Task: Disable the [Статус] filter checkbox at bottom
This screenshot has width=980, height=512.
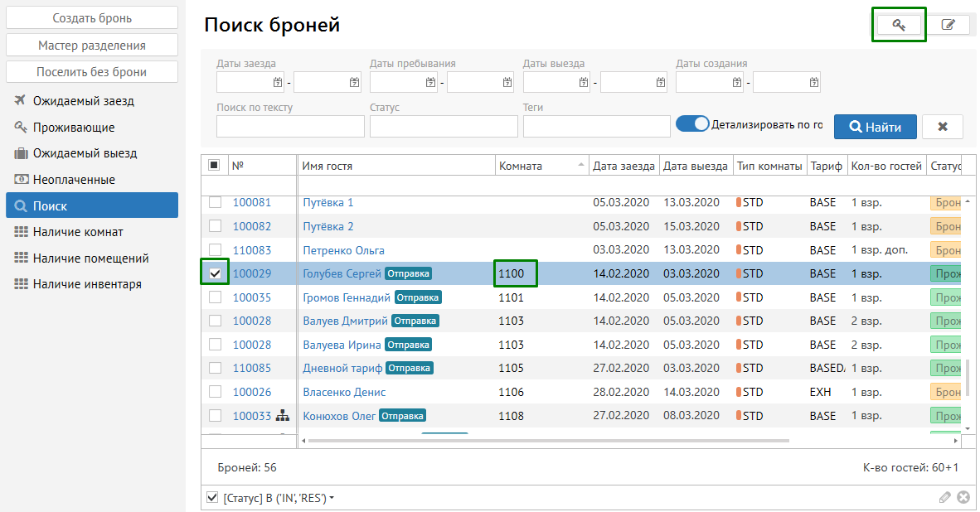Action: tap(212, 497)
